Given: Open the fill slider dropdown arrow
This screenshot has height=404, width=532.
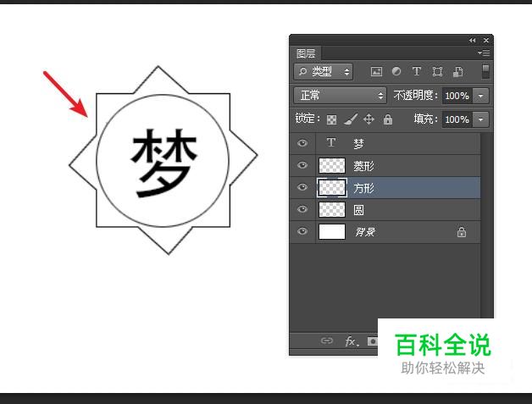Looking at the screenshot, I should [481, 119].
